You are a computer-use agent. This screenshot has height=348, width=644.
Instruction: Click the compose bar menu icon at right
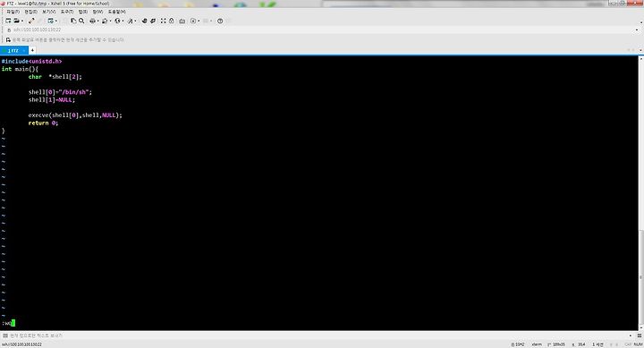pyautogui.click(x=639, y=335)
